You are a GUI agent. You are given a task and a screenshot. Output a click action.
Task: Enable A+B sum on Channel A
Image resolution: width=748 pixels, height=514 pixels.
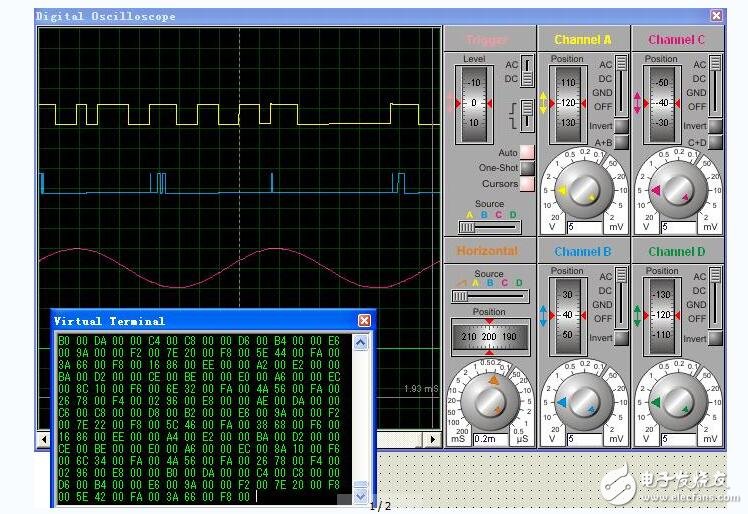tap(621, 143)
